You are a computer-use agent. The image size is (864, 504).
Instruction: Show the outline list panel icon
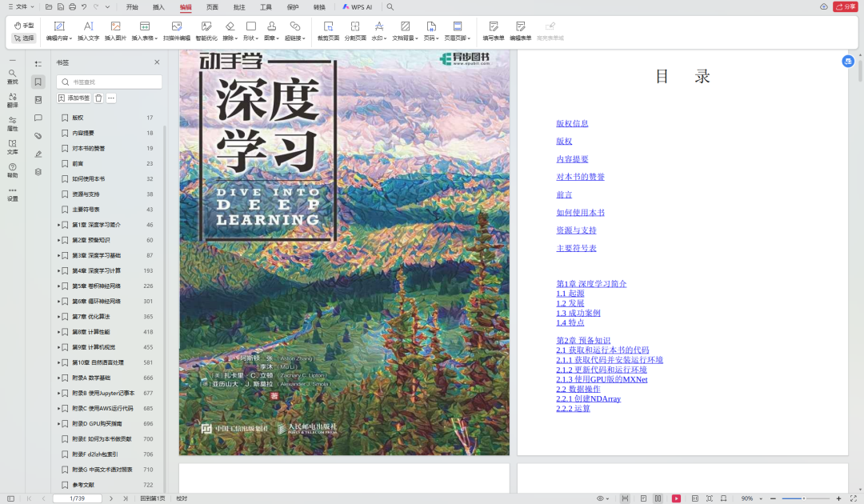point(38,64)
